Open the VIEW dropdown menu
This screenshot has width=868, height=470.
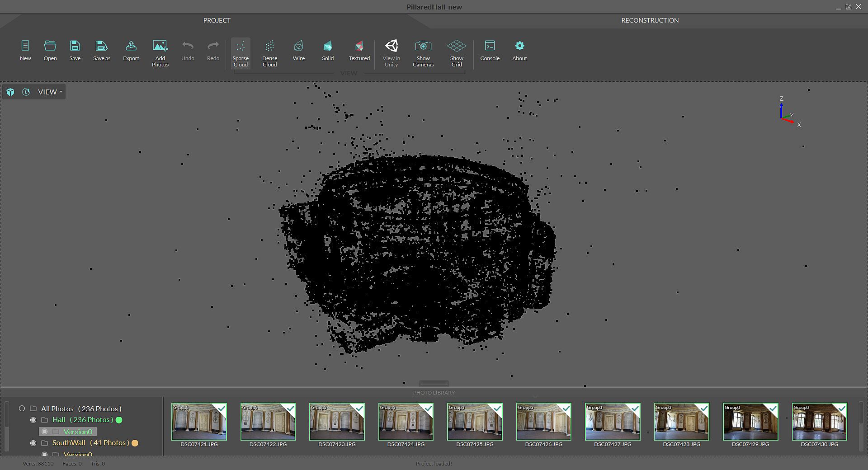pos(50,92)
